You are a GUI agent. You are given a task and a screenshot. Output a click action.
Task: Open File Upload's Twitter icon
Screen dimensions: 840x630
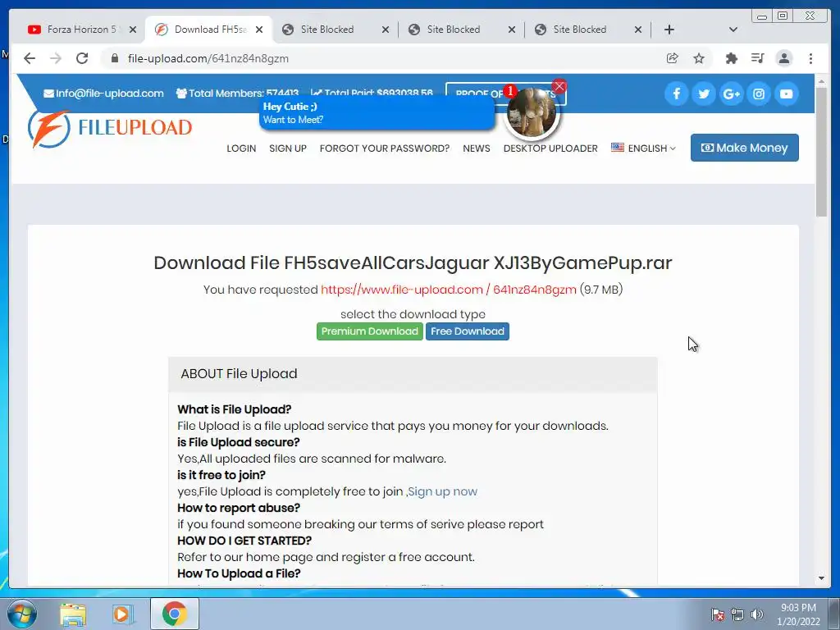(704, 94)
